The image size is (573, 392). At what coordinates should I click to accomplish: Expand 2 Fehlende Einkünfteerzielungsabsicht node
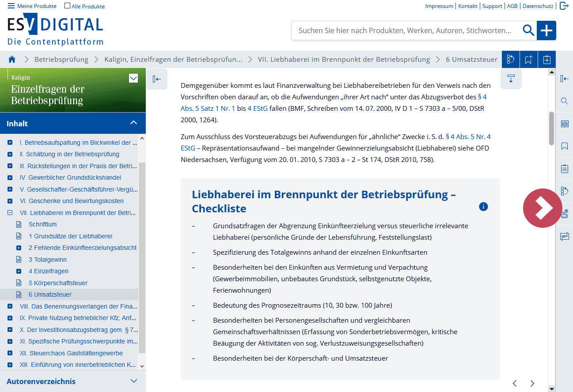click(x=19, y=248)
